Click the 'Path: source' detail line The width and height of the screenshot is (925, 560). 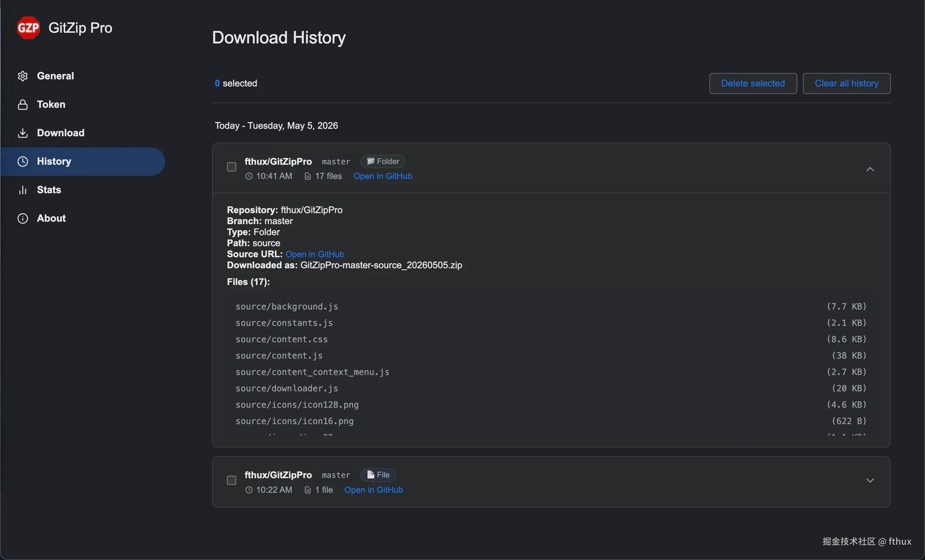[x=254, y=243]
